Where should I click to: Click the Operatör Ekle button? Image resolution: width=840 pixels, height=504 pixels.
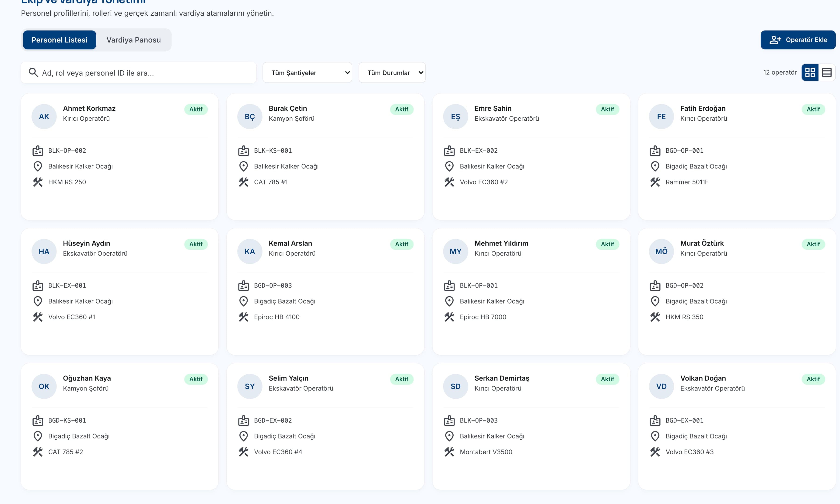[798, 40]
